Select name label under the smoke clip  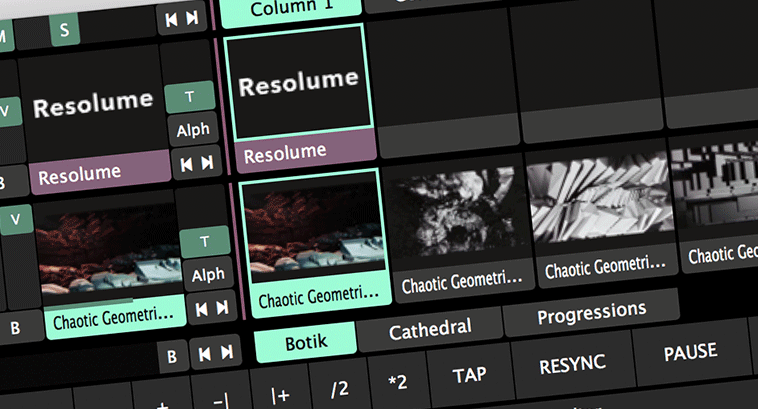[x=464, y=280]
